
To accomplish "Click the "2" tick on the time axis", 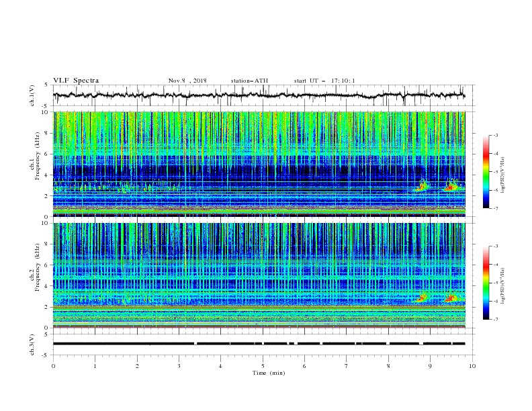I will pyautogui.click(x=137, y=366).
